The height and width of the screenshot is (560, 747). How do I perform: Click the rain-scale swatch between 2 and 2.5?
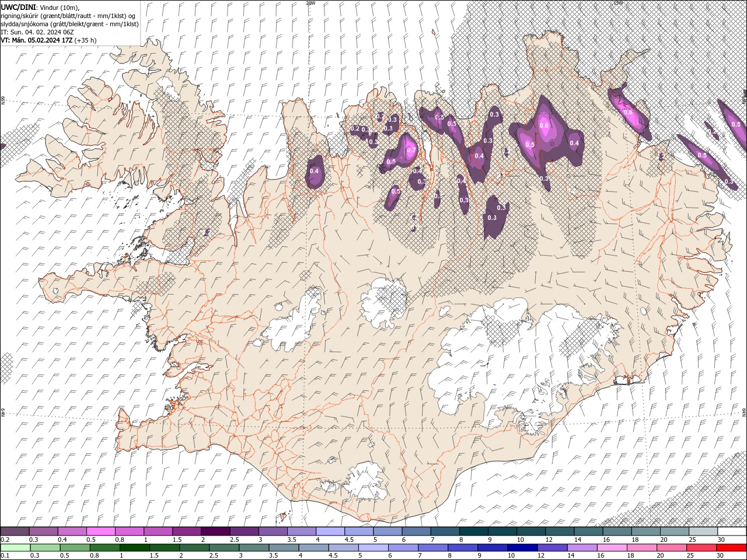pos(195,548)
